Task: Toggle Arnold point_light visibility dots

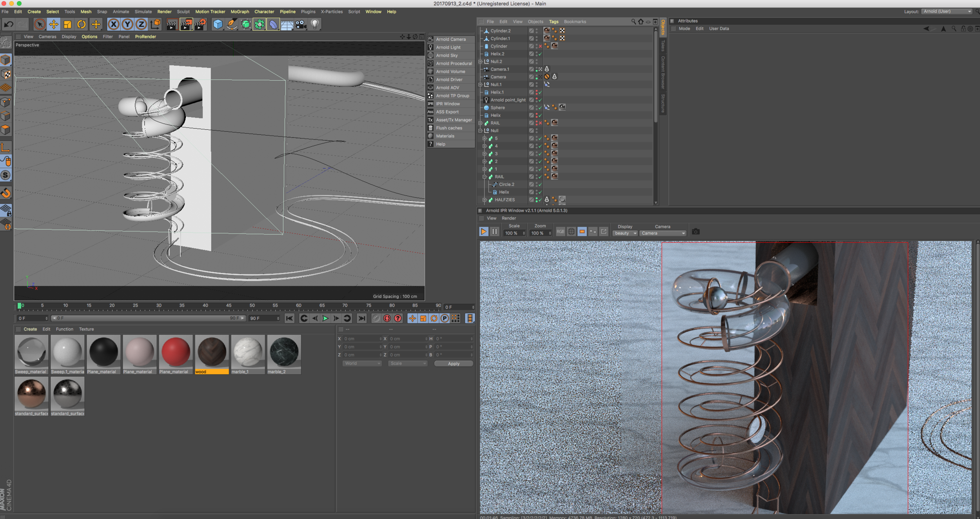Action: click(x=537, y=100)
